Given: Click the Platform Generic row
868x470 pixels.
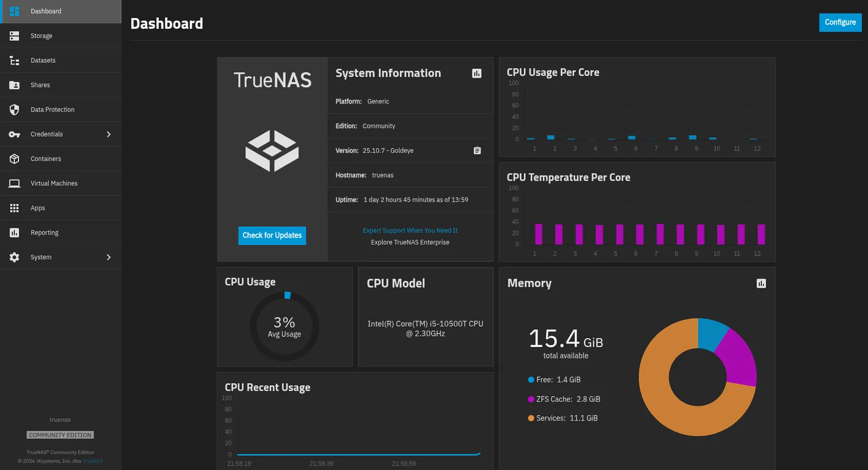Looking at the screenshot, I should 410,101.
